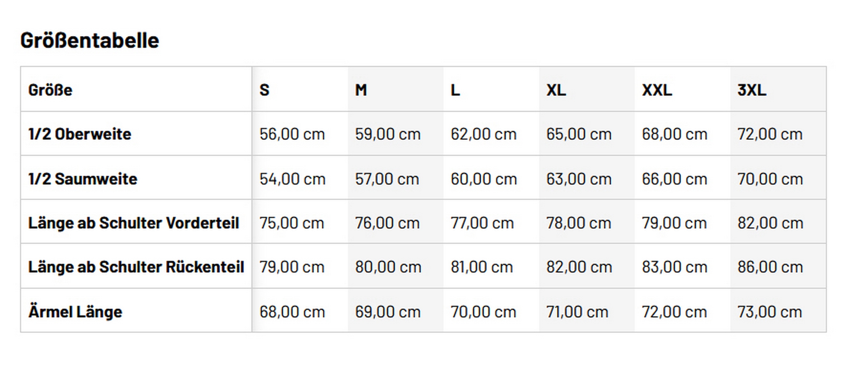
Task: Select the Länge ab Schulter Vorderteil label
Action: [134, 223]
